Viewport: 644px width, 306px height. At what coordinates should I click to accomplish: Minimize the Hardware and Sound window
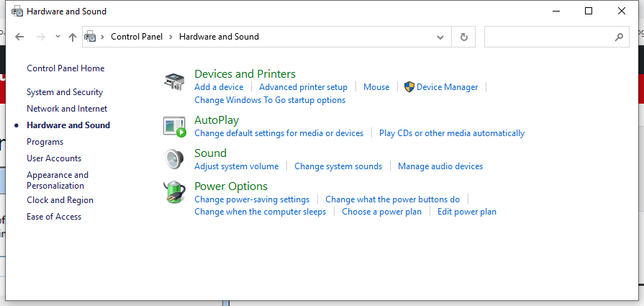555,11
